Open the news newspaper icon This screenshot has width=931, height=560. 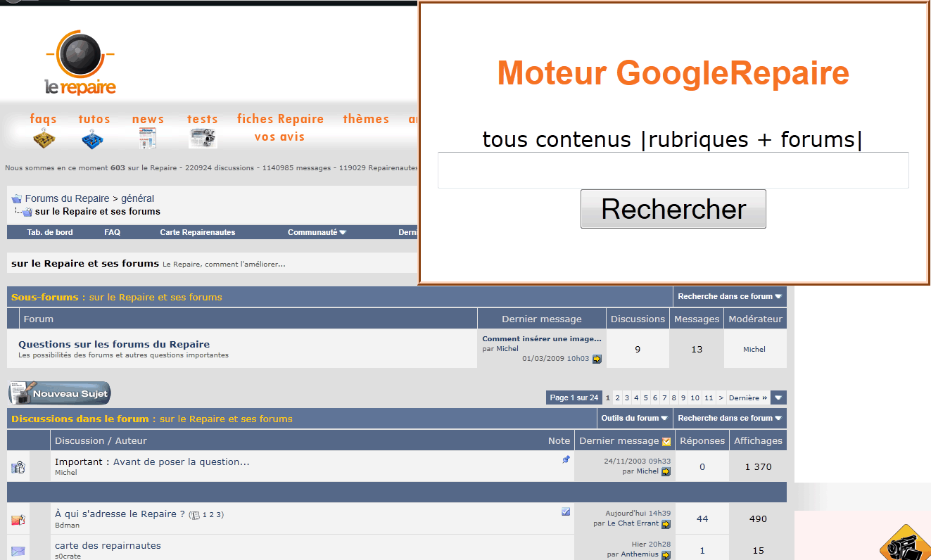(148, 139)
